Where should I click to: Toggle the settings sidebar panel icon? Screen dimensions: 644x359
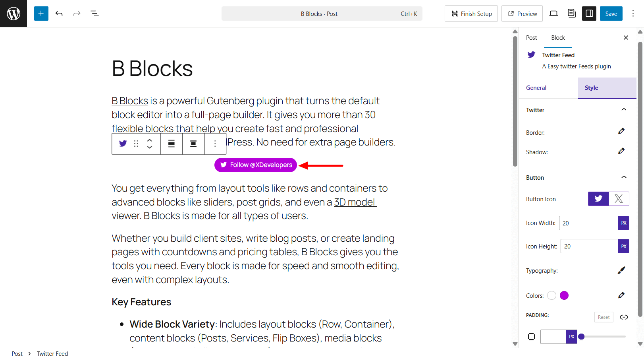[589, 13]
